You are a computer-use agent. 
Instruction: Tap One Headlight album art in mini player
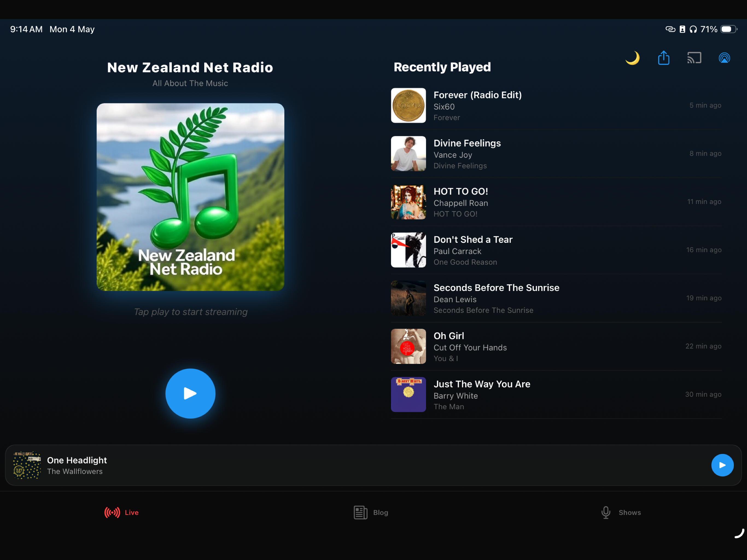pyautogui.click(x=27, y=465)
